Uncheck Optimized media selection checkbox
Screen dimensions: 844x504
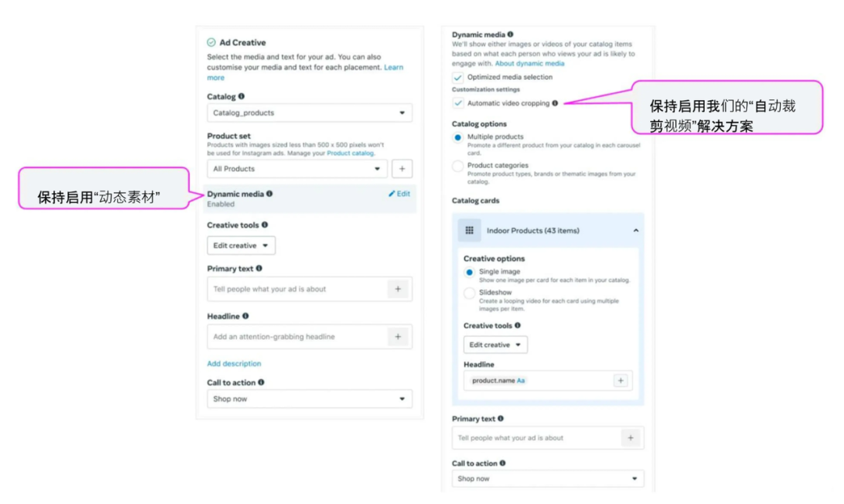click(x=458, y=77)
